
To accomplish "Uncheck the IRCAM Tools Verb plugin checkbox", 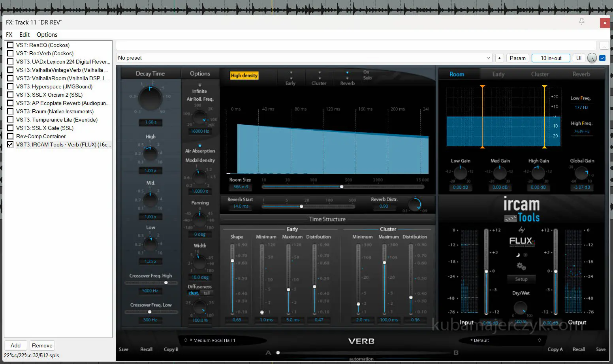I will coord(10,144).
